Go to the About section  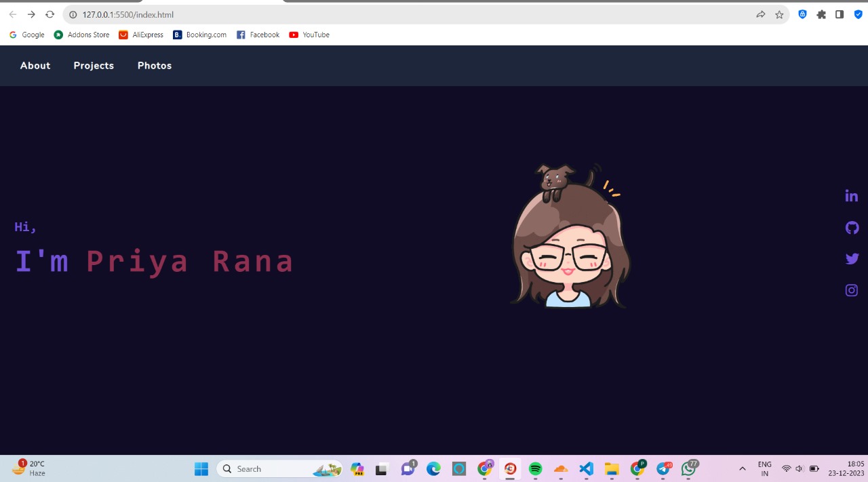[35, 66]
